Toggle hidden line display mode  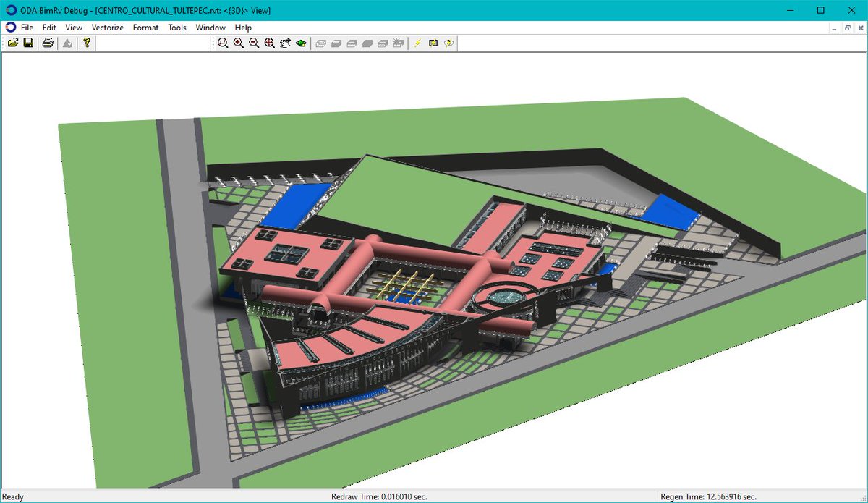click(336, 43)
